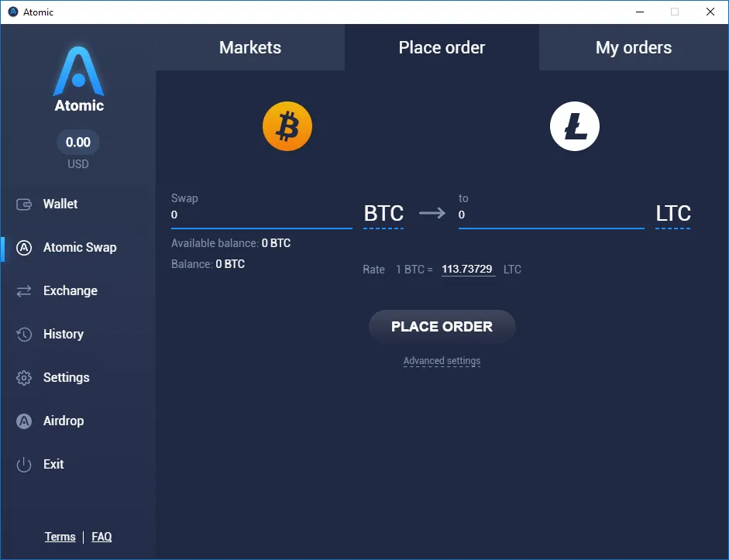This screenshot has height=560, width=729.
Task: Open the FAQ link
Action: coord(101,537)
